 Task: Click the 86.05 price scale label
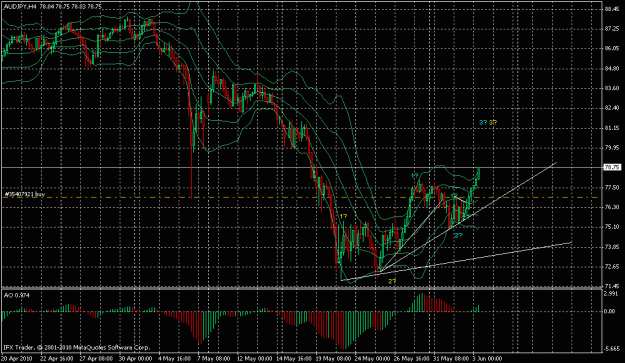click(x=612, y=48)
